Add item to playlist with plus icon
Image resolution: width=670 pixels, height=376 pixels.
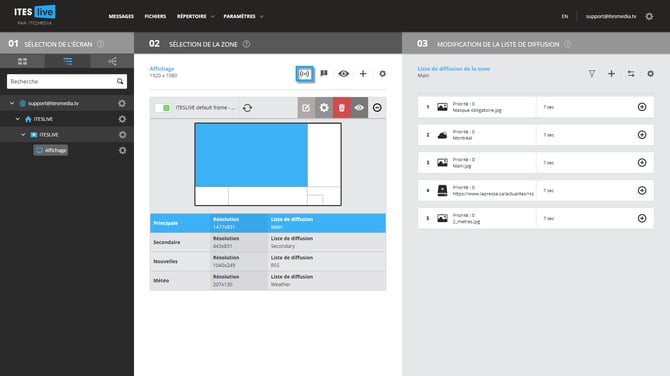coord(611,73)
